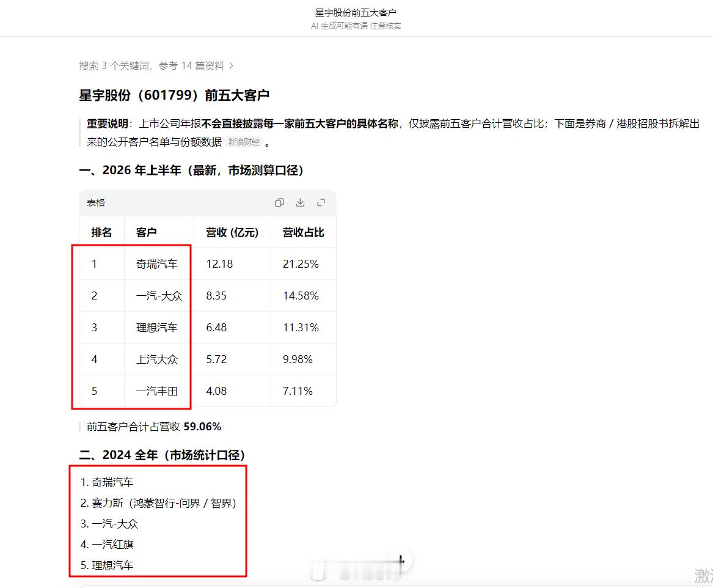Download the table via the download icon
The image size is (713, 588).
click(x=300, y=203)
